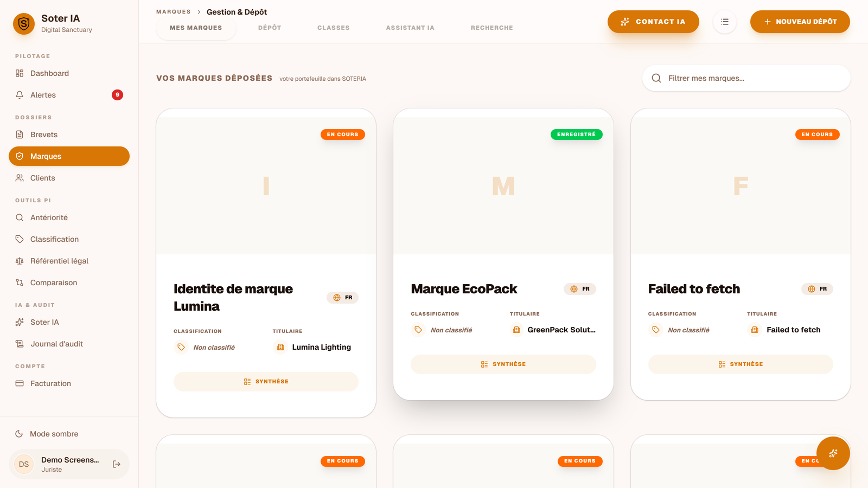Click the FR globe badge on Marque EcoPack

(580, 289)
